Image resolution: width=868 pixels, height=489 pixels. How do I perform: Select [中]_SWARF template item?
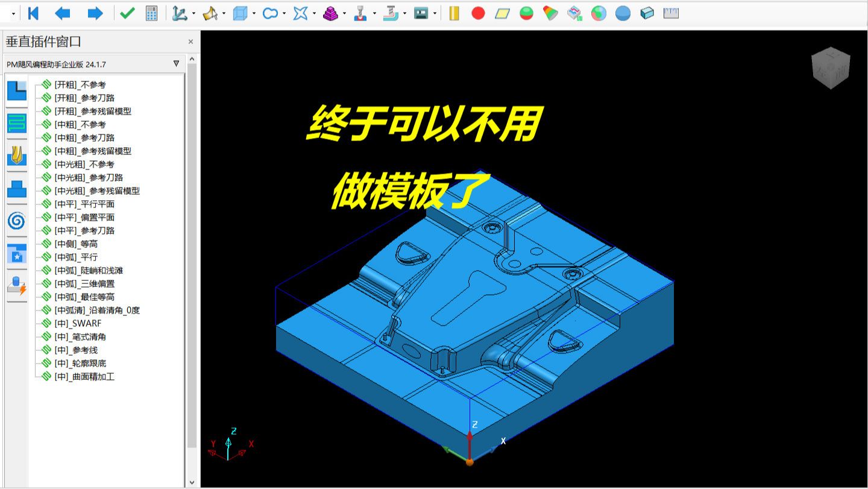pyautogui.click(x=77, y=323)
